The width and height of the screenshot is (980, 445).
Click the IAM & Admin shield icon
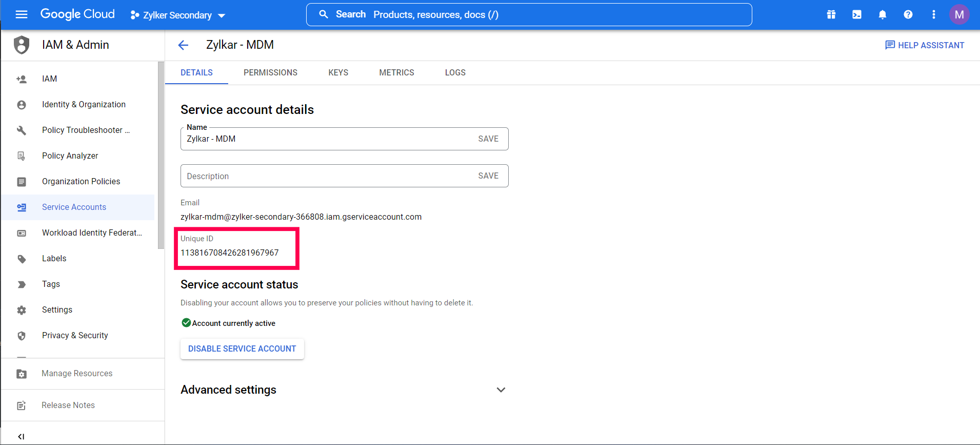(x=22, y=45)
